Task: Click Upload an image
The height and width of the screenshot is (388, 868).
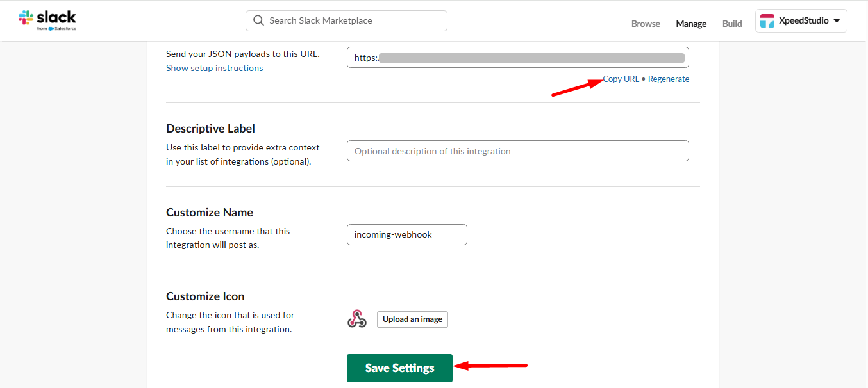Action: [412, 319]
